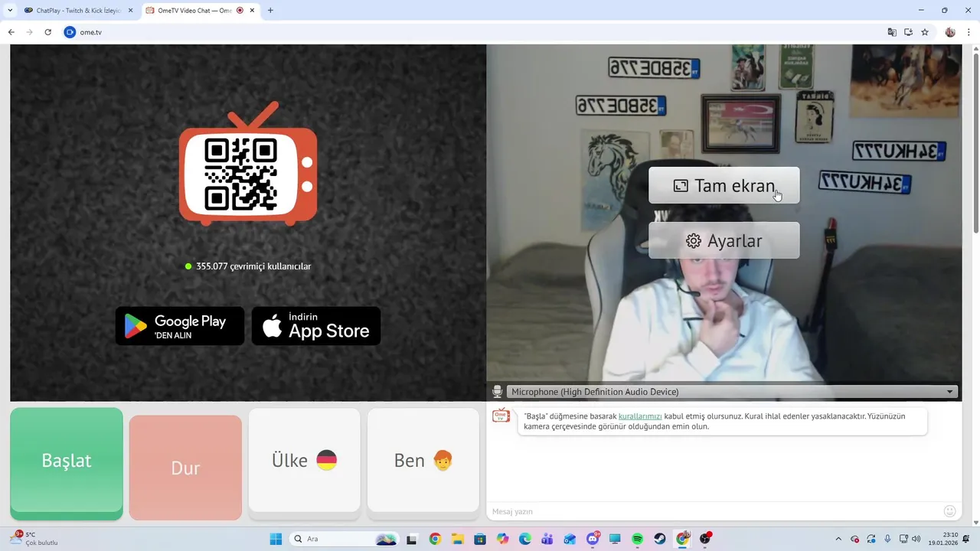Open the Chrome profile avatar

pos(950,32)
